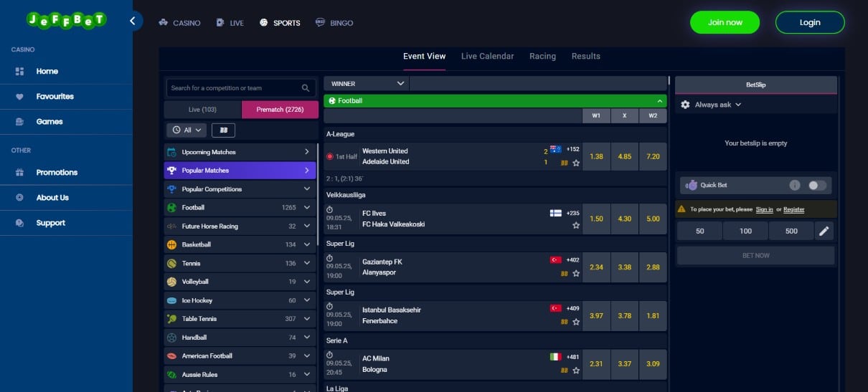Expand the Football 1265 row chevron
The width and height of the screenshot is (868, 392).
306,208
